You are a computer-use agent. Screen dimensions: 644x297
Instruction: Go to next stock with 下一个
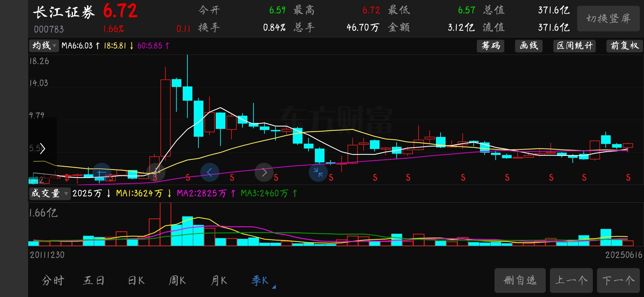(618, 280)
